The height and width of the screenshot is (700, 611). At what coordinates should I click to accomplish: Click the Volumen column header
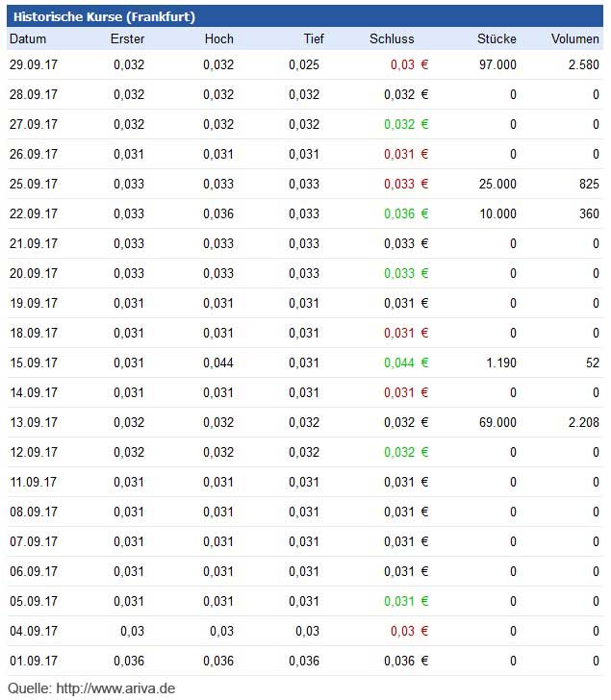pos(575,38)
